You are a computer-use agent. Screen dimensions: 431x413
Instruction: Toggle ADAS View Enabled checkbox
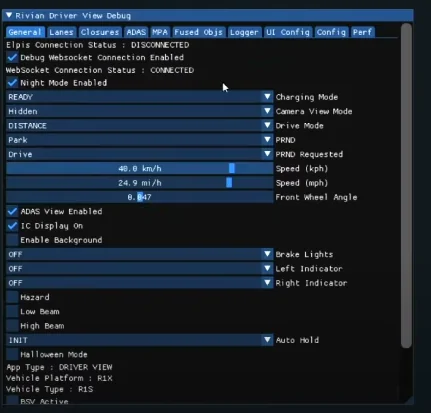click(x=12, y=211)
